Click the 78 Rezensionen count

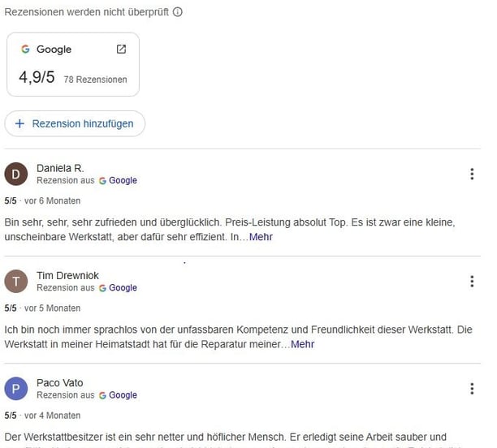95,80
